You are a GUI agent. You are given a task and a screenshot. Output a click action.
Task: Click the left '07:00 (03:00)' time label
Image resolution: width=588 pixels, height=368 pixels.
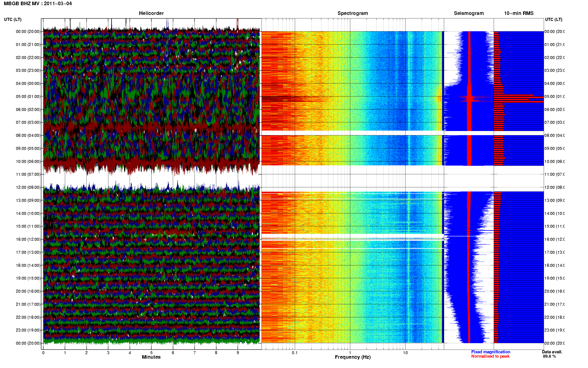28,122
